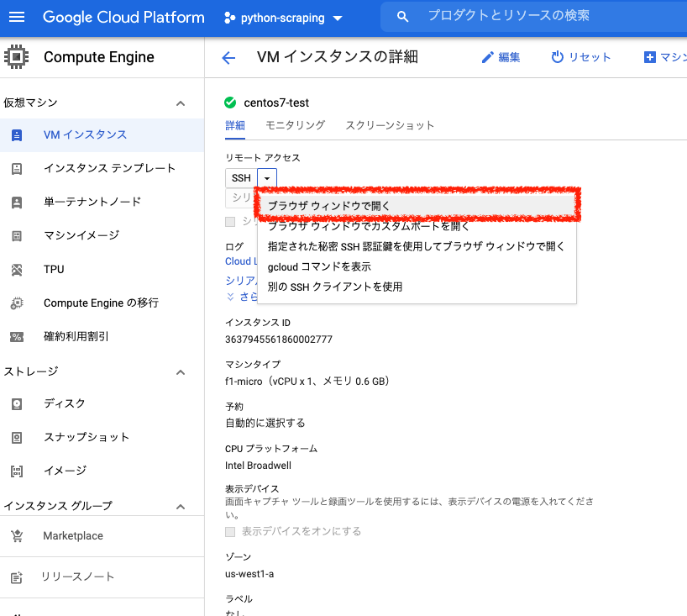Click the SSH button
The width and height of the screenshot is (687, 616).
pos(241,178)
